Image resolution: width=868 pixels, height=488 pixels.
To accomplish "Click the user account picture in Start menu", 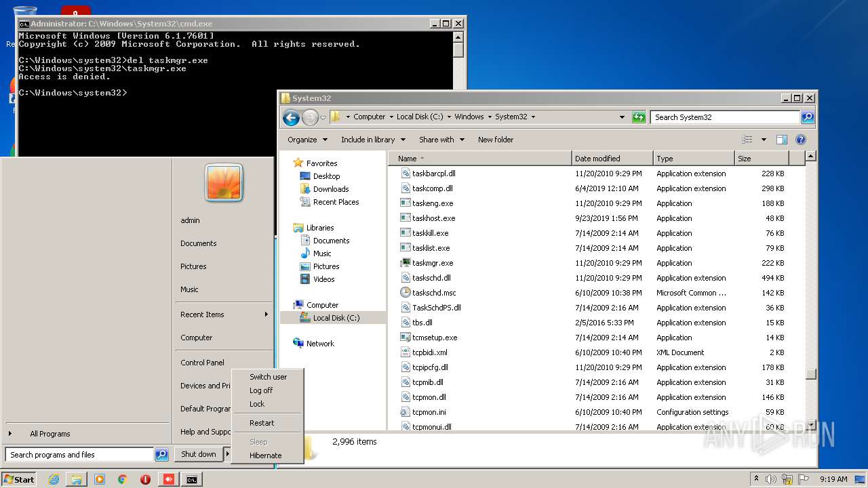I will [224, 183].
